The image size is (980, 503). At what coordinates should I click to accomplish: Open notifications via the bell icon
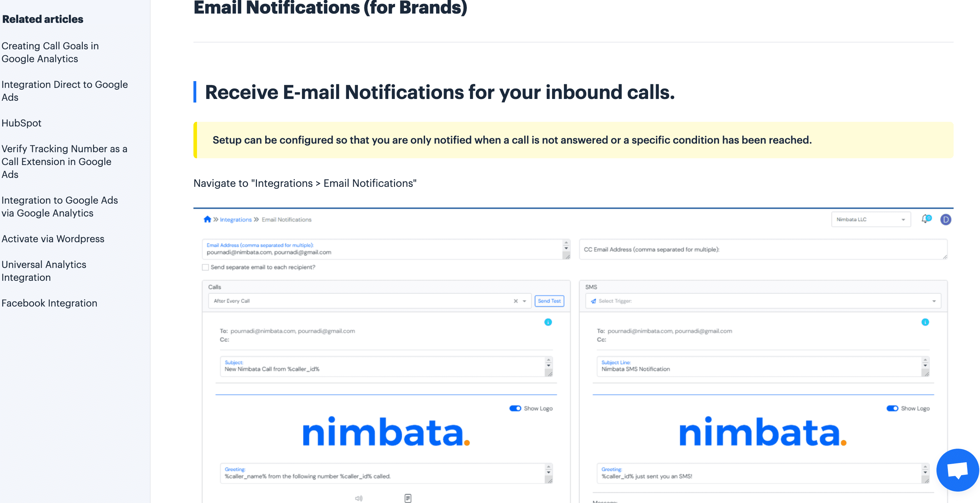[925, 219]
